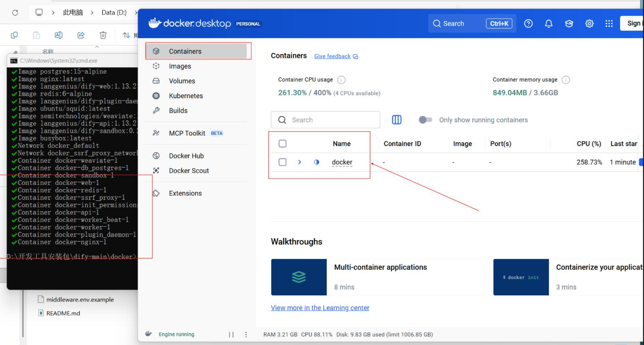Sort by the Name column header
The width and height of the screenshot is (644, 345).
[341, 144]
